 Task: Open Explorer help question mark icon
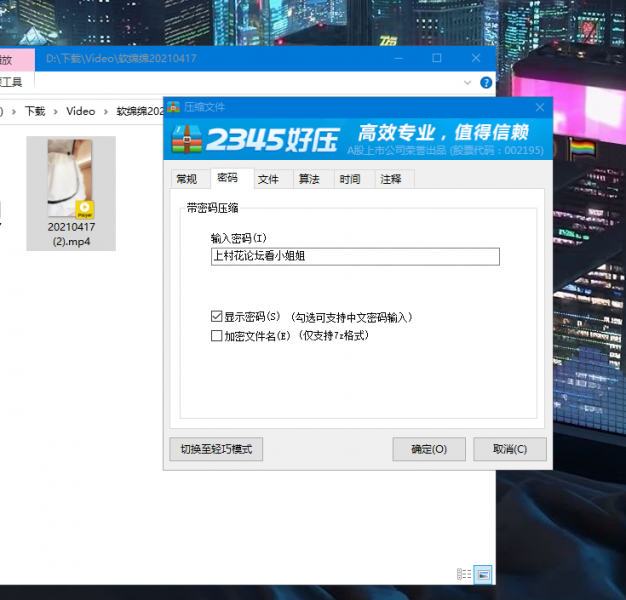coord(486,83)
